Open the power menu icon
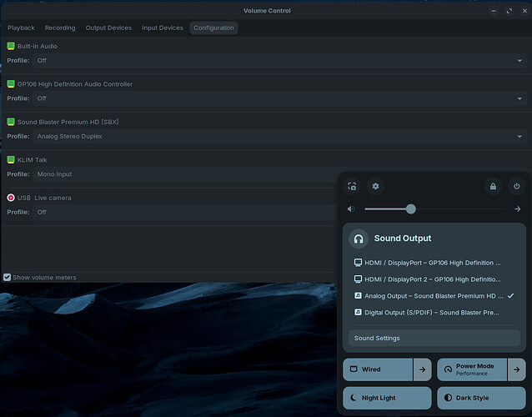Screen dimensions: 532x417 coord(516,186)
